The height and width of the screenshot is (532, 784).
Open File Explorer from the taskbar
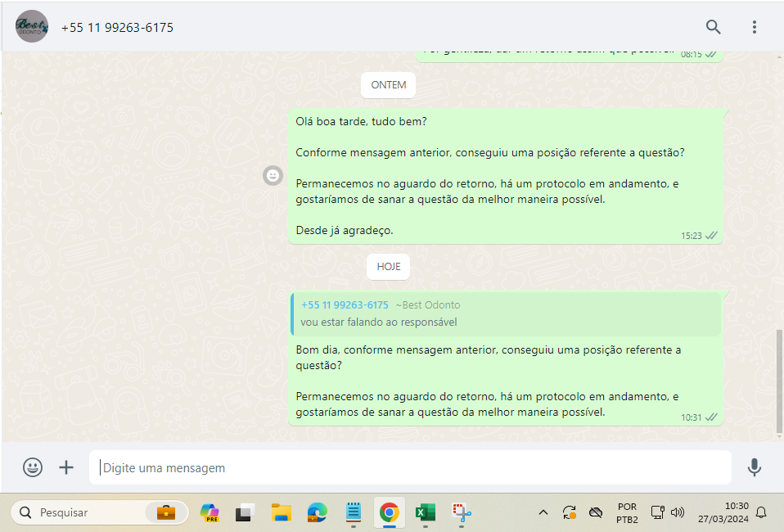click(281, 512)
